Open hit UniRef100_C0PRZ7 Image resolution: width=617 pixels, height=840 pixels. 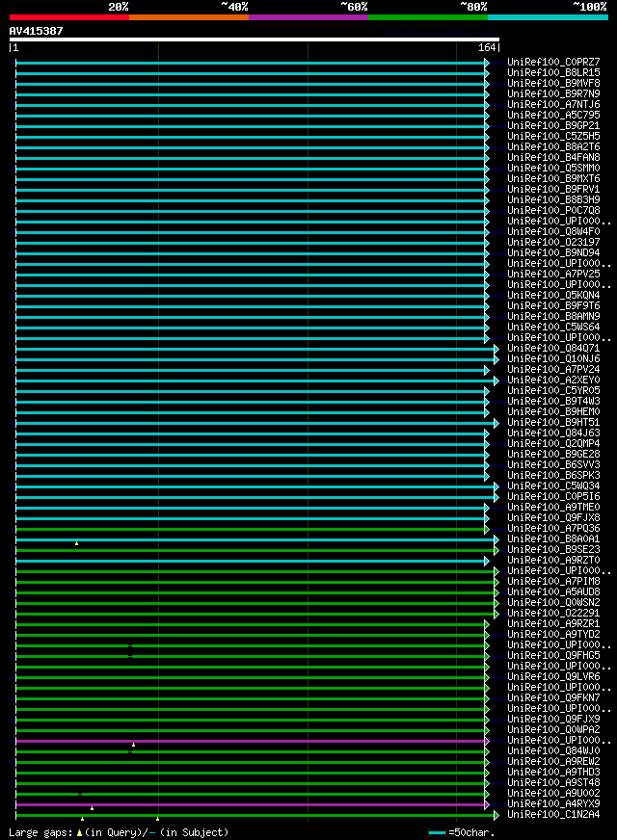coord(553,63)
